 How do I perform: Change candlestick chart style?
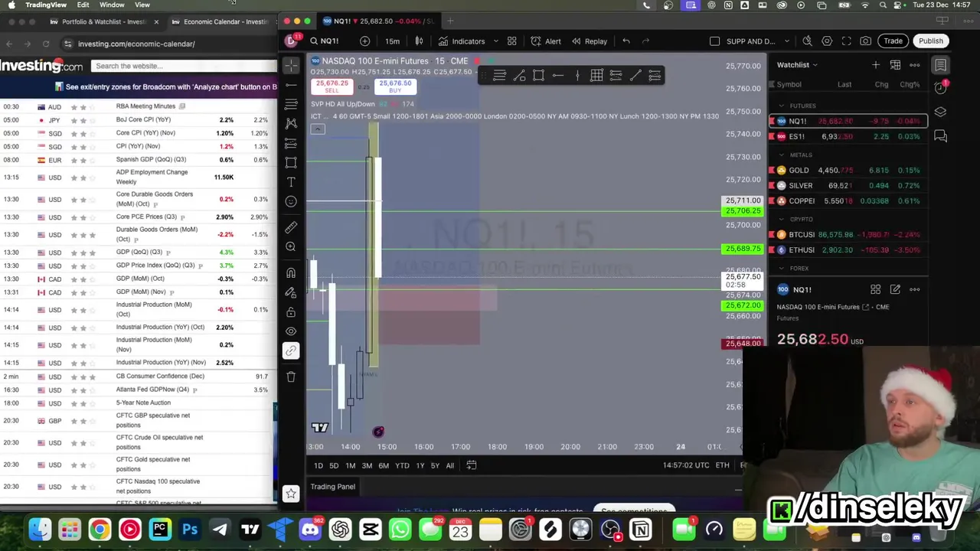[419, 41]
